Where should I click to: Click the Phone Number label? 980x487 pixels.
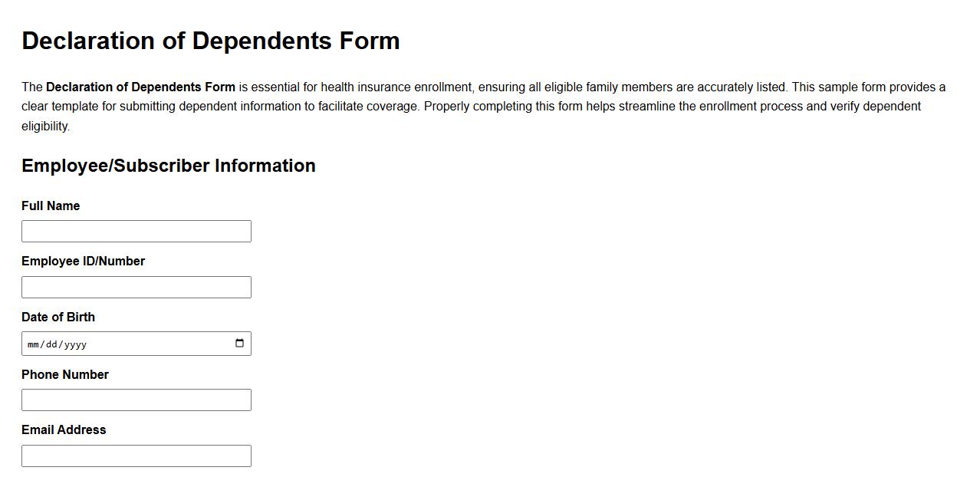(x=65, y=374)
